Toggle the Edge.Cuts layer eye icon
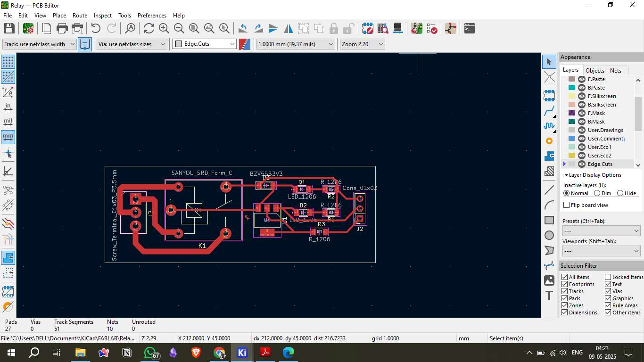Image resolution: width=644 pixels, height=362 pixels. 582,164
